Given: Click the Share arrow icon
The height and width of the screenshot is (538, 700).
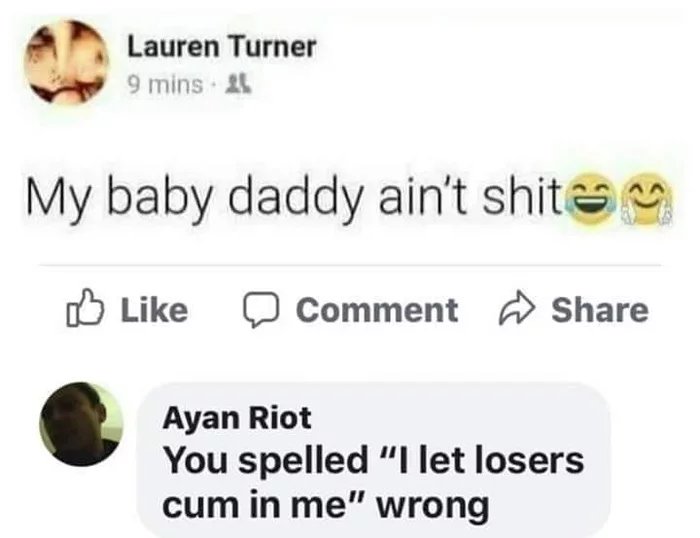Looking at the screenshot, I should point(516,308).
